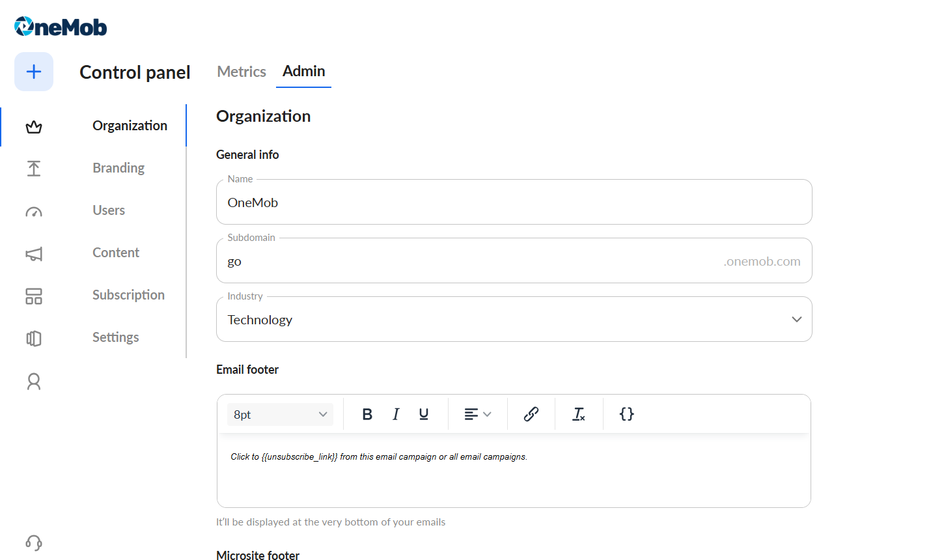Viewport: 931px width, 560px height.
Task: Insert a link in email footer
Action: pyautogui.click(x=531, y=414)
